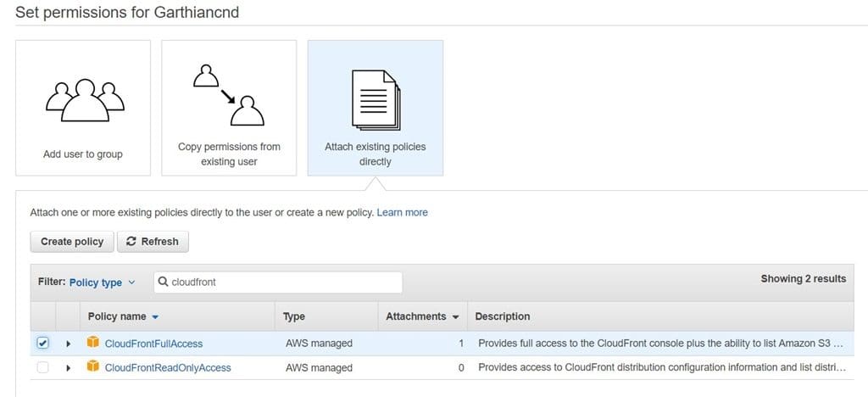
Task: Click the Description column header
Action: (502, 316)
